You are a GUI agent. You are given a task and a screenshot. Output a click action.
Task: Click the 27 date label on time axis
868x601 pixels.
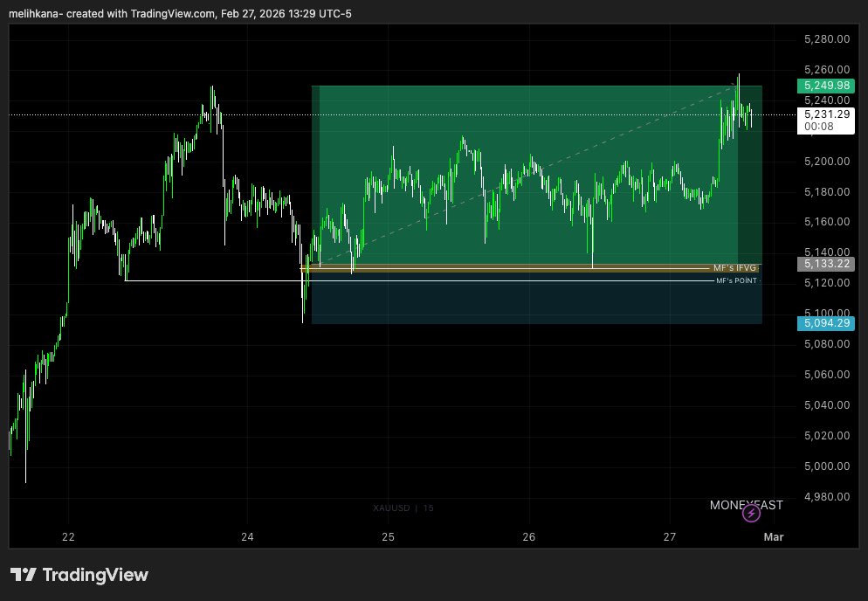click(670, 536)
